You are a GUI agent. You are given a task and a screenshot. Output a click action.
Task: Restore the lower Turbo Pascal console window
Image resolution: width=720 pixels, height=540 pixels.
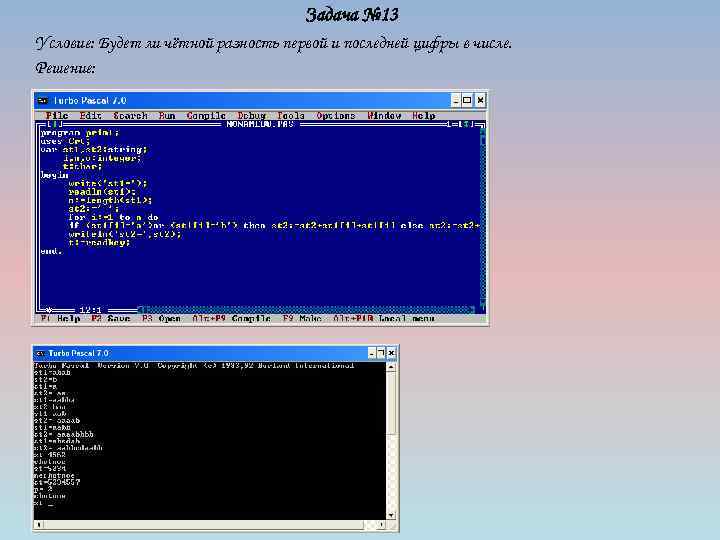381,353
